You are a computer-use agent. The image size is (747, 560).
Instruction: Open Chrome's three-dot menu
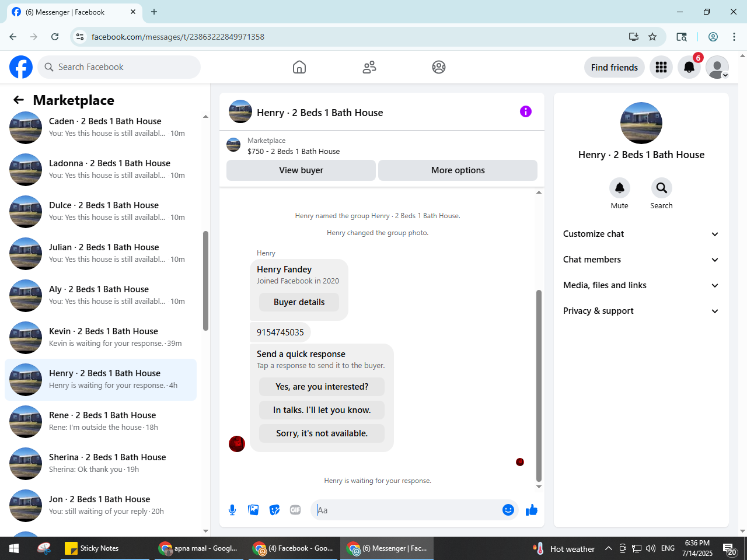tap(734, 37)
